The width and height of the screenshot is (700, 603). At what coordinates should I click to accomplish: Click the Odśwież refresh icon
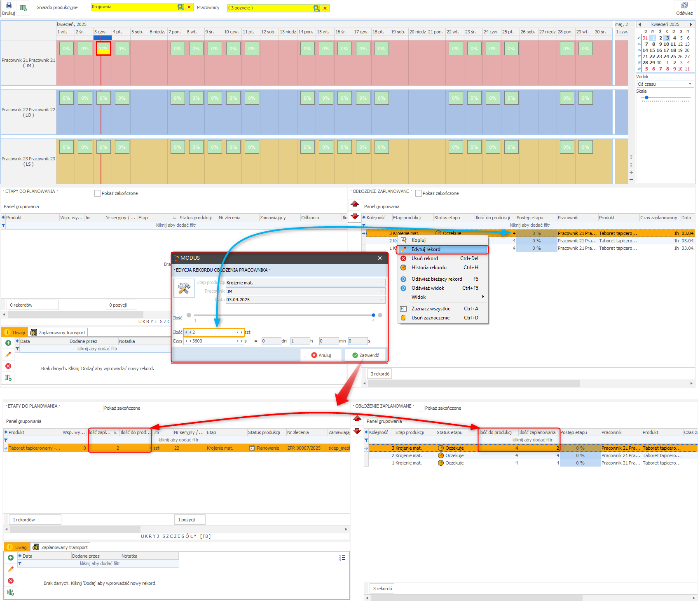[684, 6]
